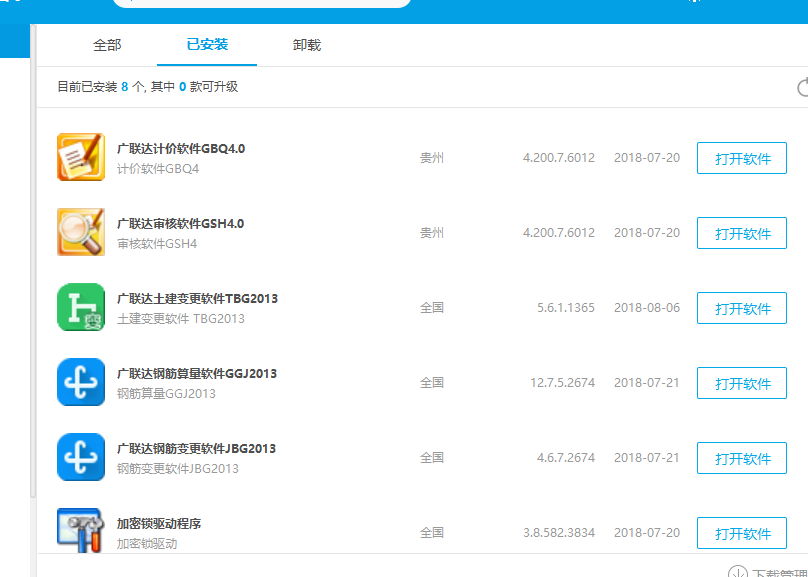Click the search box in top bar
808x577 pixels.
(262, 3)
